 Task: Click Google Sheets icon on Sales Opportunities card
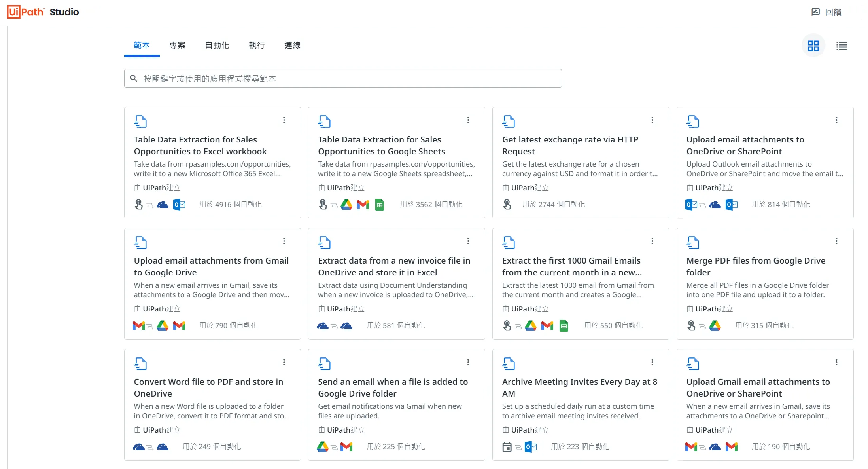click(x=380, y=205)
